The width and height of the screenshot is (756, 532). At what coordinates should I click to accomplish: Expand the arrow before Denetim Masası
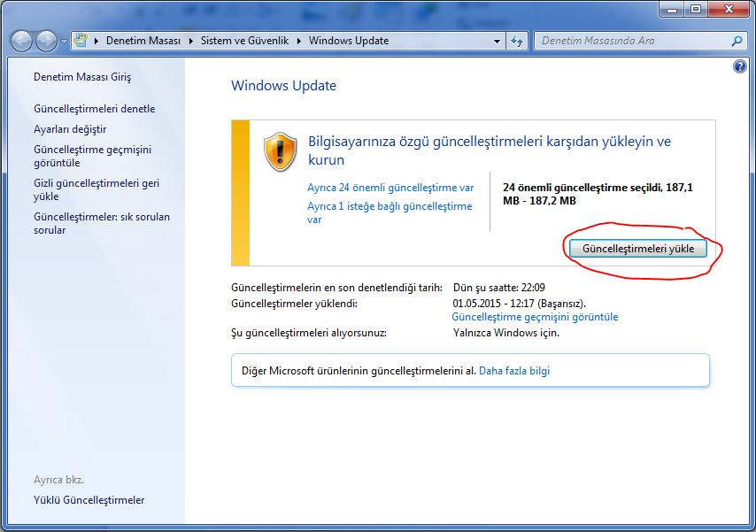96,41
